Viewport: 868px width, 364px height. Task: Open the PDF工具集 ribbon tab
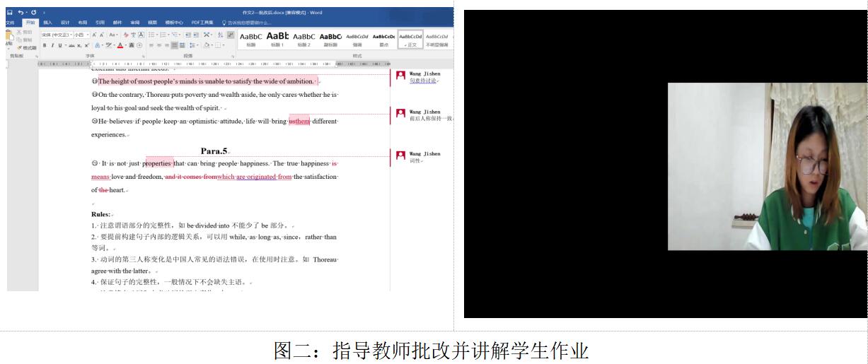click(x=202, y=23)
